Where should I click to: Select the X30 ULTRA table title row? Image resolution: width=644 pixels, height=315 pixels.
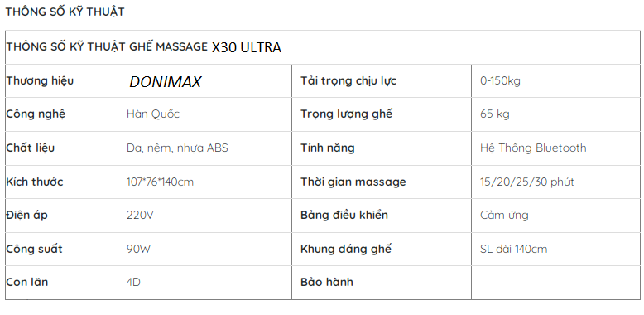pos(322,47)
